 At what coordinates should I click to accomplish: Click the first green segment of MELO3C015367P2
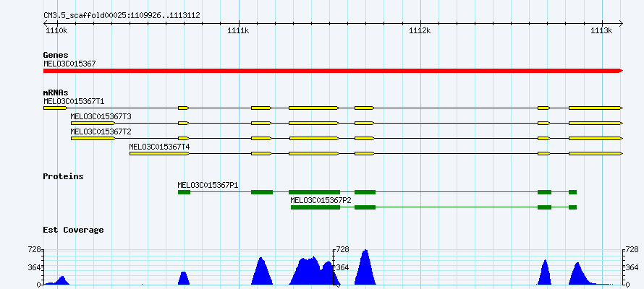(315, 207)
